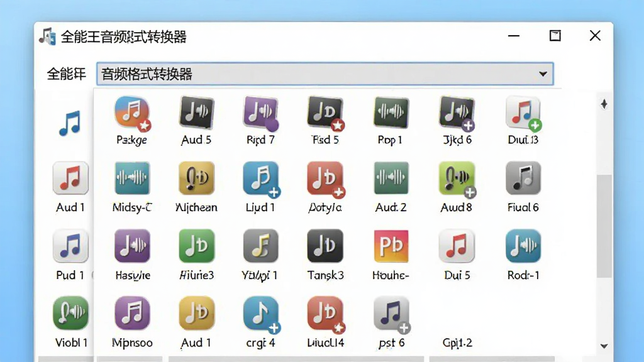644x362 pixels.
Task: Open the pst 6 grey icon
Action: pyautogui.click(x=391, y=314)
